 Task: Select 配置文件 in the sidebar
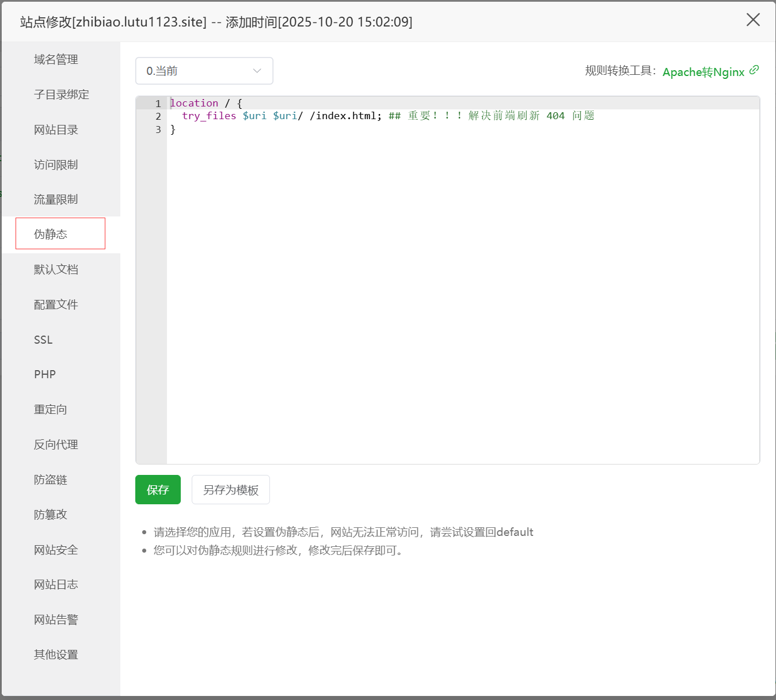(56, 305)
